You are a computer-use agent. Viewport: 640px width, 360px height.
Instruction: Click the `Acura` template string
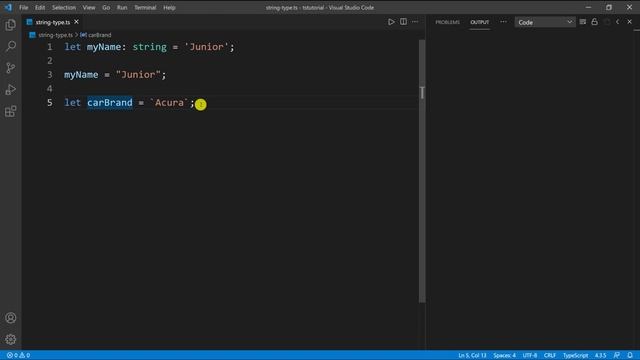[x=169, y=102]
